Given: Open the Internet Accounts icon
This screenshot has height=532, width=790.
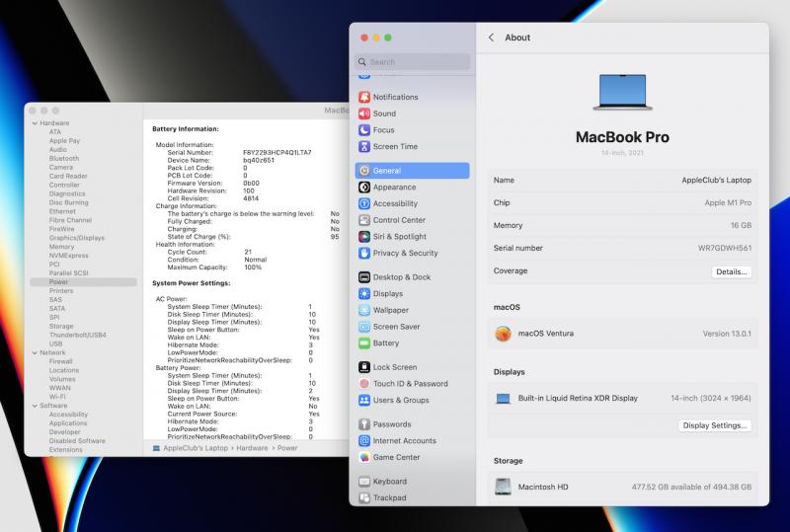Looking at the screenshot, I should [364, 441].
